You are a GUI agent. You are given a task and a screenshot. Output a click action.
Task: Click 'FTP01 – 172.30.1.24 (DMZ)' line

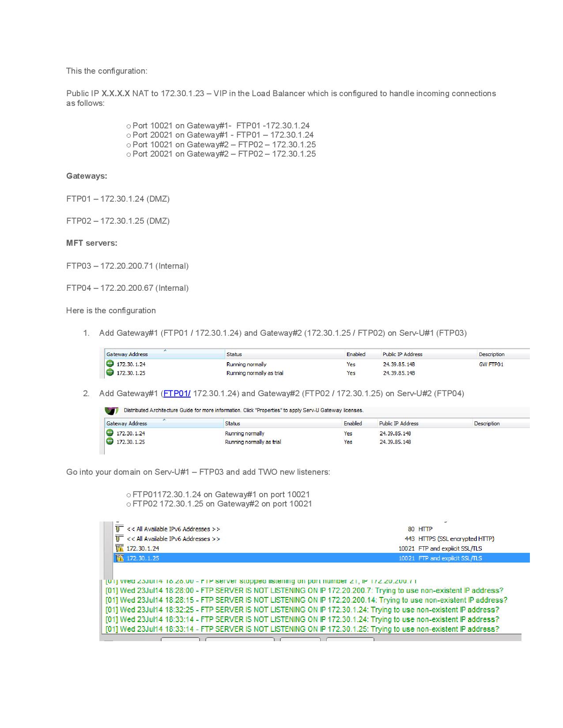pyautogui.click(x=118, y=199)
